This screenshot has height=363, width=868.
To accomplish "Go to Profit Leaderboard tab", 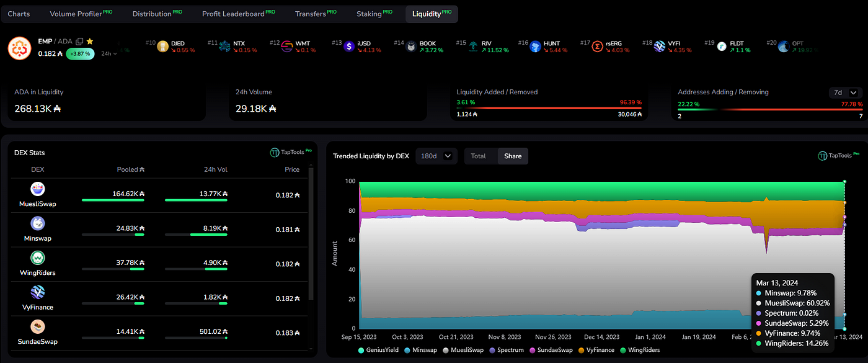I will (x=238, y=14).
